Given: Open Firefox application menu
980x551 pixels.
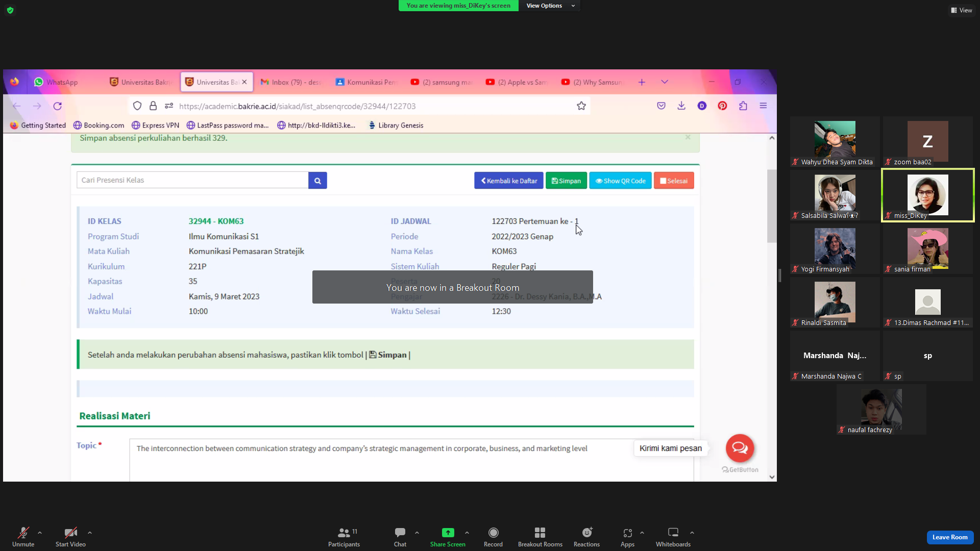Looking at the screenshot, I should click(x=764, y=106).
